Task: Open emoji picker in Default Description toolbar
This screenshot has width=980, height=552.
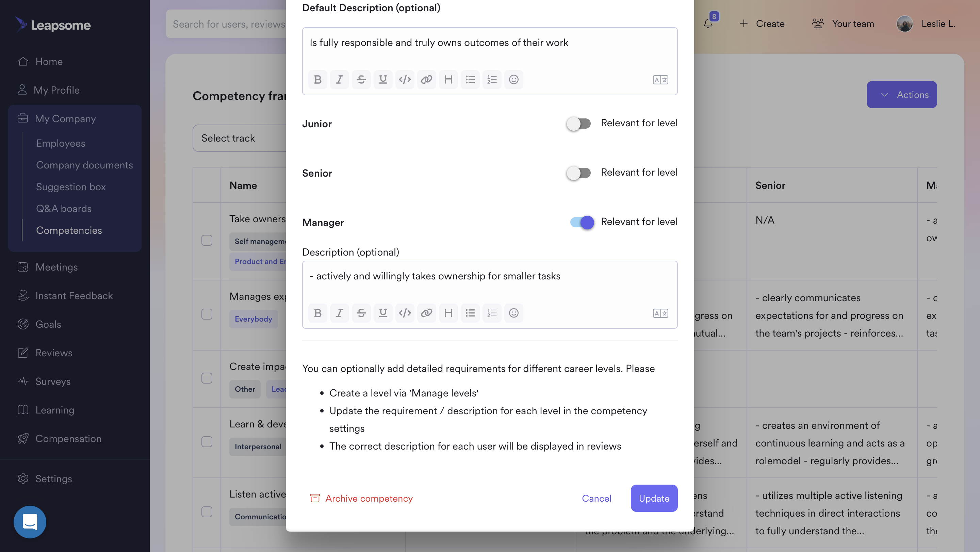Action: coord(513,80)
